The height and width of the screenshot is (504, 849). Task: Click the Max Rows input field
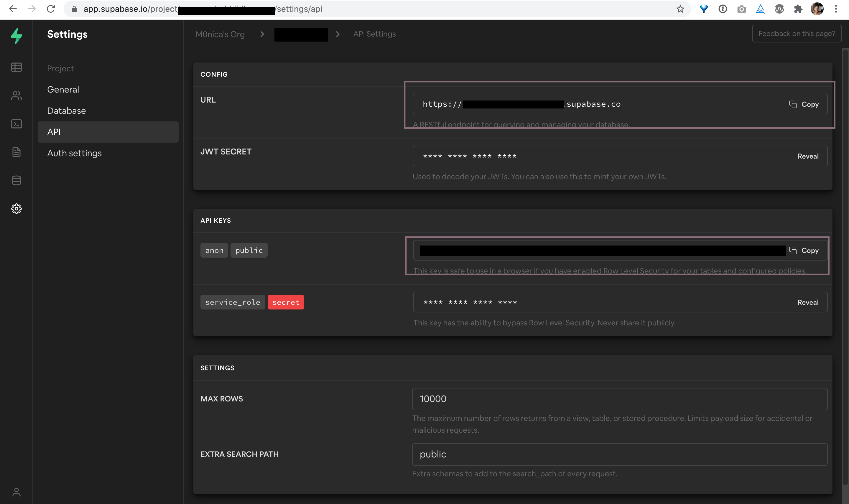619,399
